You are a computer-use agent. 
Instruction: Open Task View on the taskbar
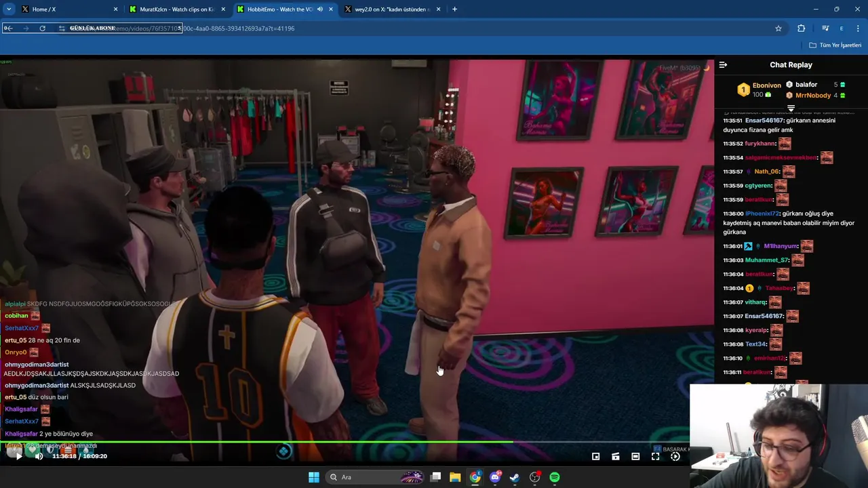coord(435,477)
